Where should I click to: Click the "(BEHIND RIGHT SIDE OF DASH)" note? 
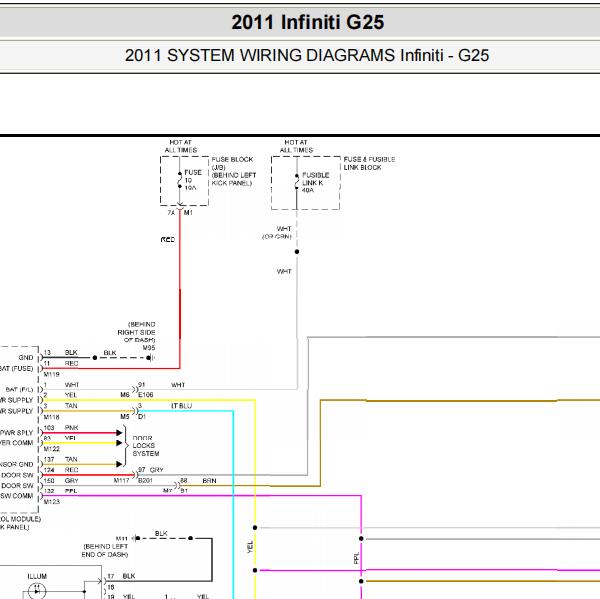point(137,332)
